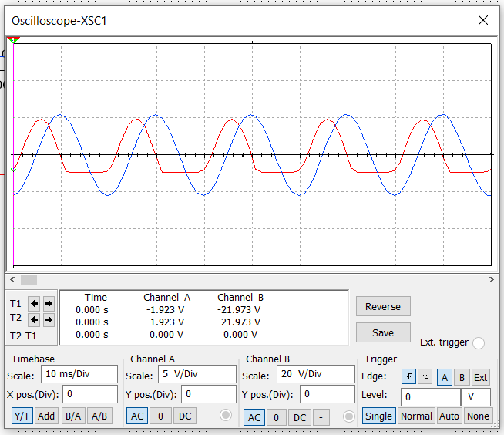
Task: Click Channel B Scale field 20 V/Div
Action: (316, 374)
